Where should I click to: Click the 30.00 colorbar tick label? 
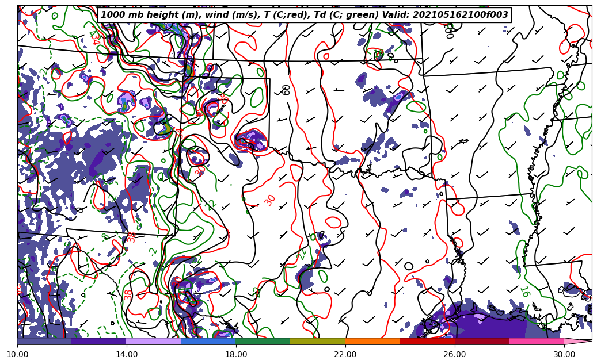tap(564, 354)
